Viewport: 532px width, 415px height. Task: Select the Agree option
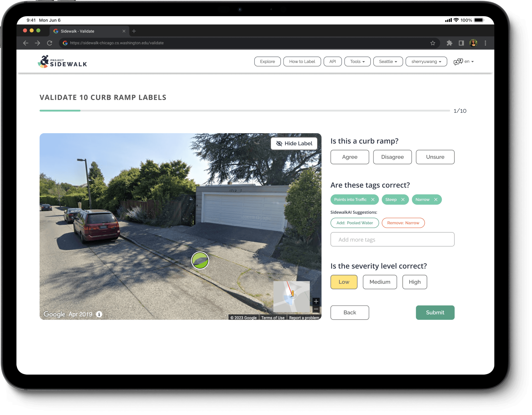(350, 157)
